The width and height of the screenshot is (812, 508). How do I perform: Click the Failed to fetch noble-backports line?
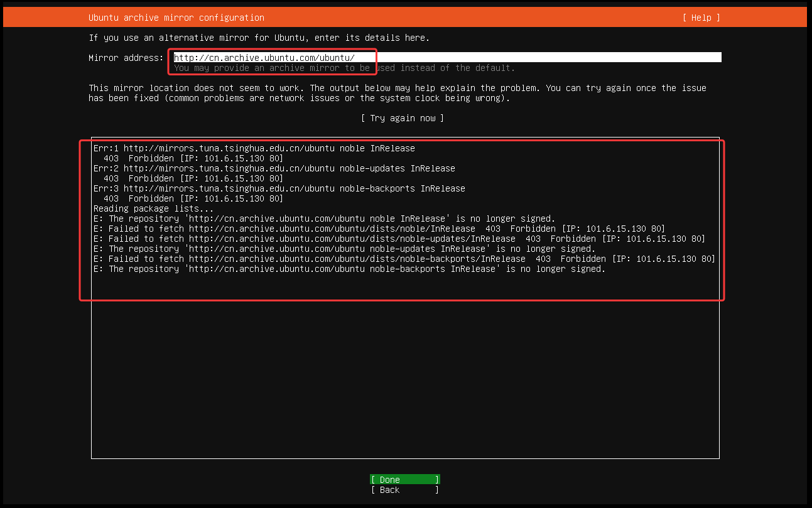(404, 259)
